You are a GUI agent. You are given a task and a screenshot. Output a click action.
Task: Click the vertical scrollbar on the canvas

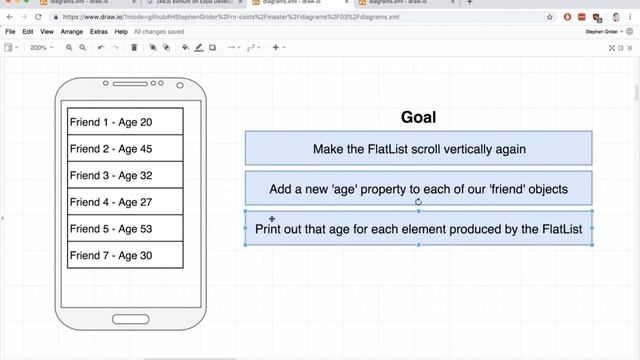[636, 93]
